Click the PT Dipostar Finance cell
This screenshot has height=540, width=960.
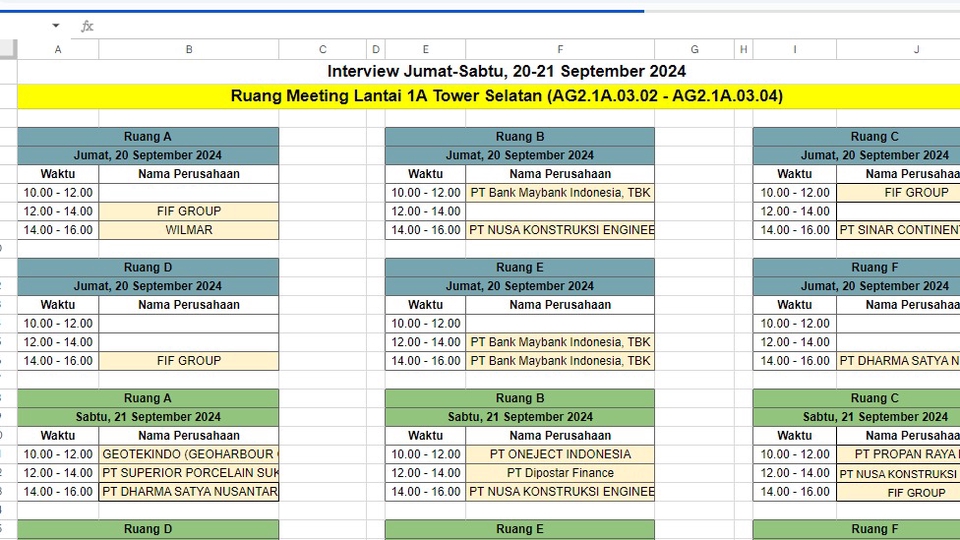click(560, 473)
